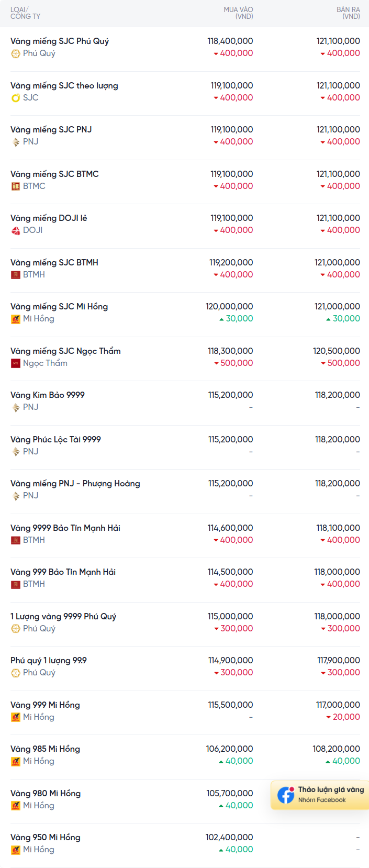Click the SJC company logo icon
Viewport: 369px width, 868px height.
point(16,98)
